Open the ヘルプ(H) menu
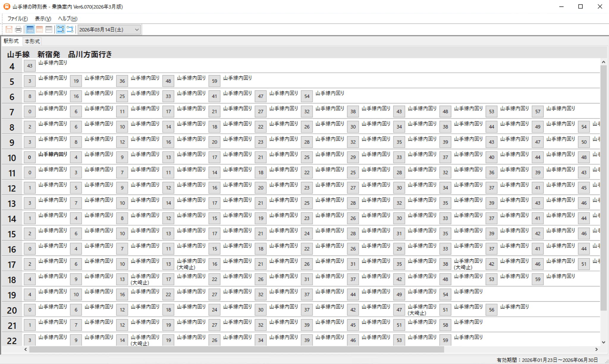This screenshot has width=609, height=364. (x=68, y=18)
